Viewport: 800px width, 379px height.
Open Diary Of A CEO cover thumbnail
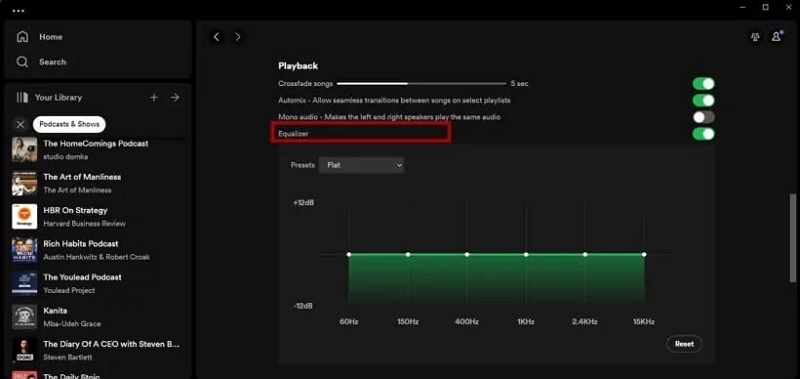(24, 350)
